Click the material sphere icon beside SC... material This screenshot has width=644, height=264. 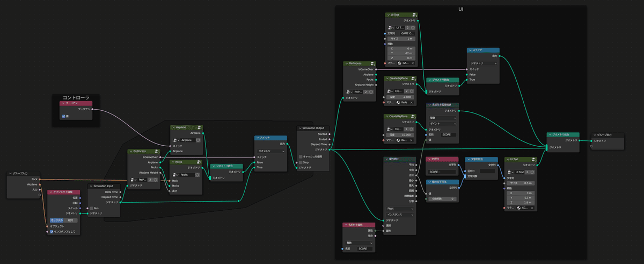(x=518, y=208)
